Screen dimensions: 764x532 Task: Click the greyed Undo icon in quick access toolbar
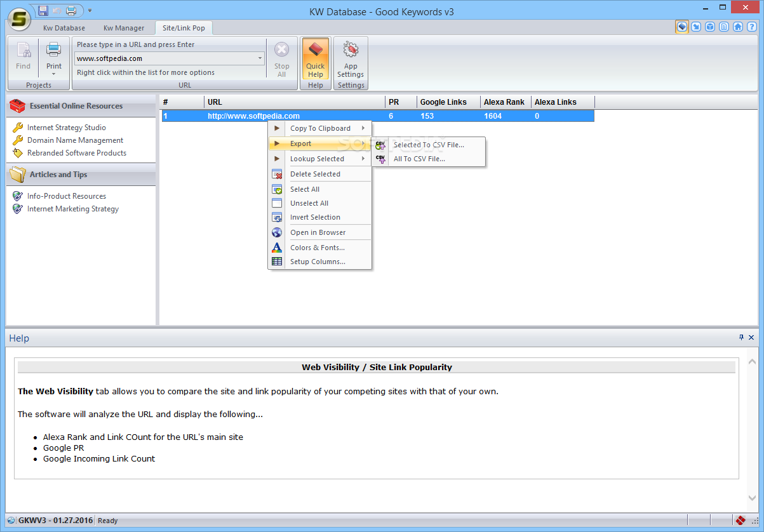(x=57, y=10)
